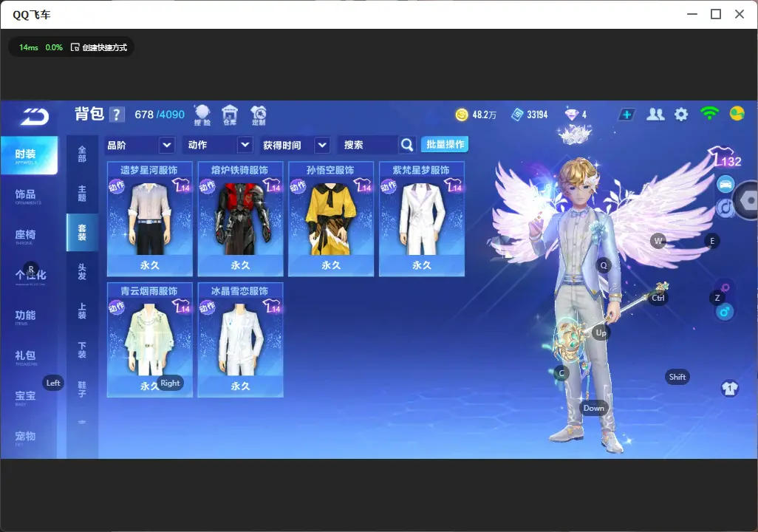Click 永久 label under 孙悟空服饰
This screenshot has width=758, height=532.
[331, 265]
